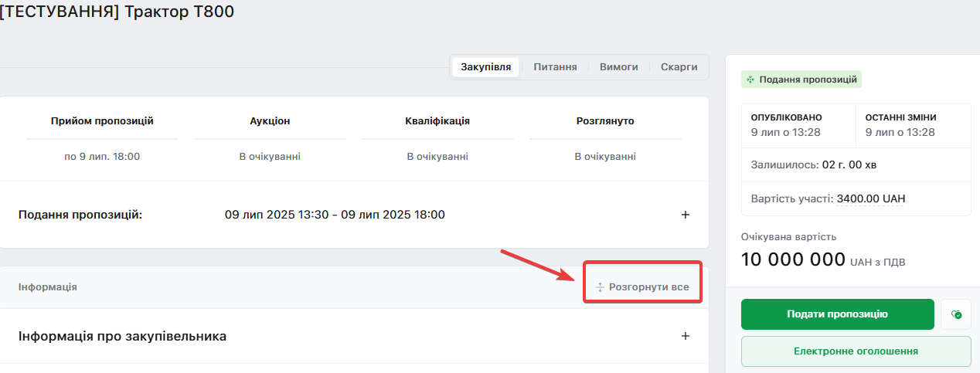Click the Розглянуто stage in timeline
Viewport: 980px width, 373px height.
click(605, 121)
